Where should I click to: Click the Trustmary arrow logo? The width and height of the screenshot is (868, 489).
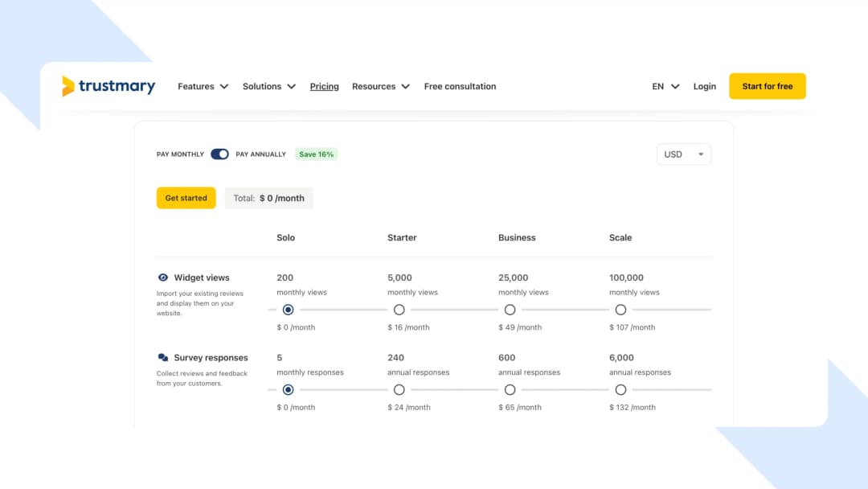click(68, 85)
